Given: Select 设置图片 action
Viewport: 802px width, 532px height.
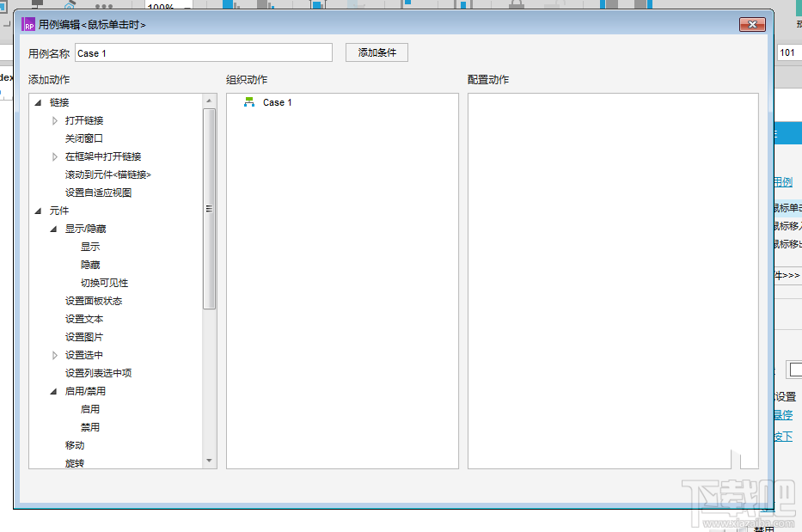Looking at the screenshot, I should click(84, 337).
